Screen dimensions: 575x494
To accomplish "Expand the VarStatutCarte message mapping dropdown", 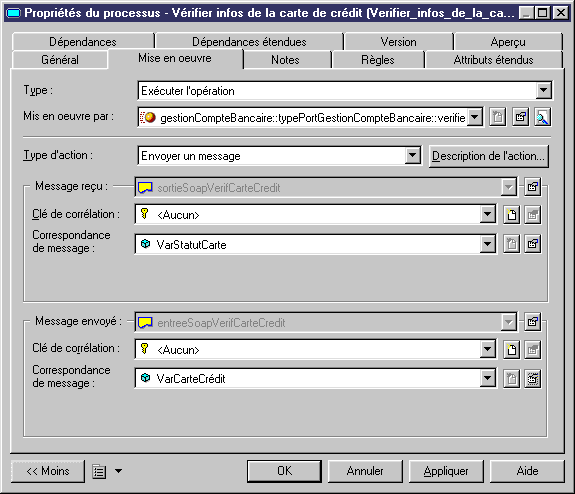I will click(x=487, y=244).
